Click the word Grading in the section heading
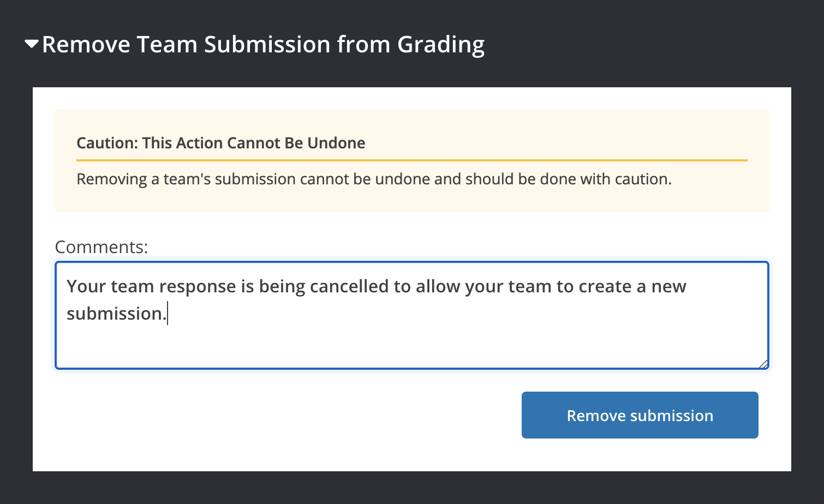Screen dimensions: 824x504 tap(441, 45)
